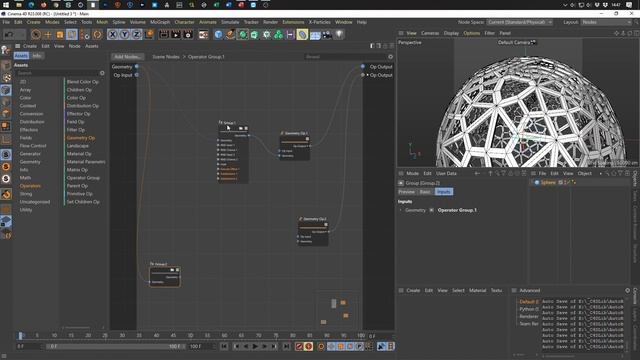Expand the Geometry input row
The image size is (640, 360).
[400, 210]
